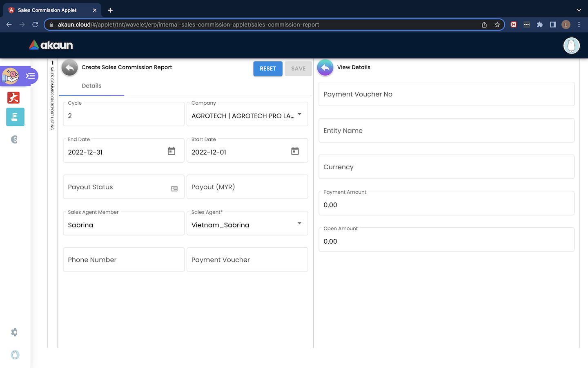Bookmark this page with the star icon
The height and width of the screenshot is (368, 588).
497,25
